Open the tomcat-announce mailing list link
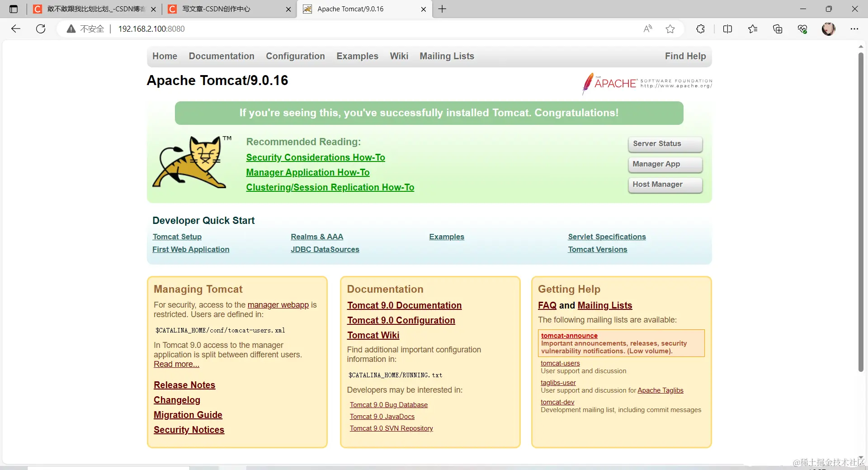 point(569,336)
